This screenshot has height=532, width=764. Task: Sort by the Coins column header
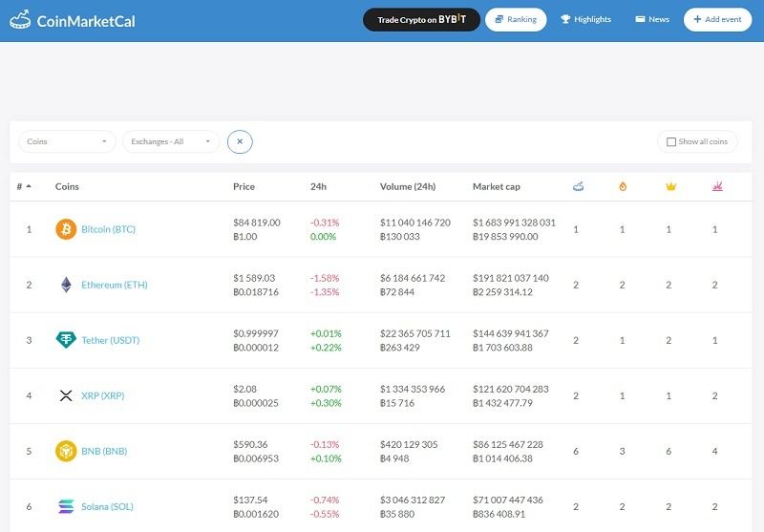click(x=67, y=186)
